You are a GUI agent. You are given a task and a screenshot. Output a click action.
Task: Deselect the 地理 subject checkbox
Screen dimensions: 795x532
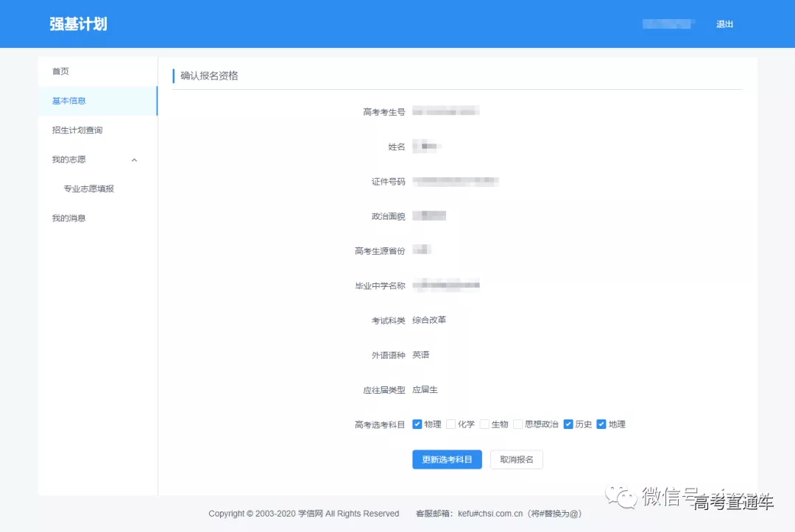[601, 424]
